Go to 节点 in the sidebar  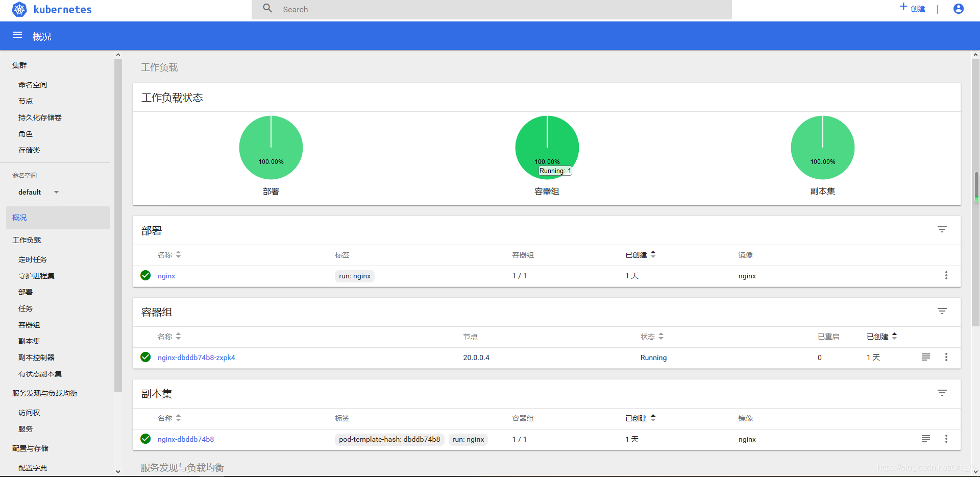(26, 101)
